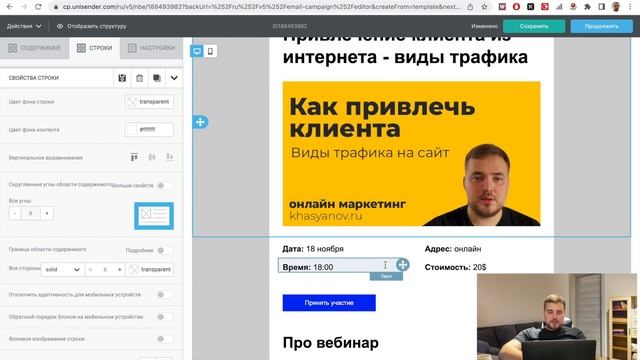Bookmark this page with the star icon
Viewport: 640px width, 360px height.
point(484,7)
